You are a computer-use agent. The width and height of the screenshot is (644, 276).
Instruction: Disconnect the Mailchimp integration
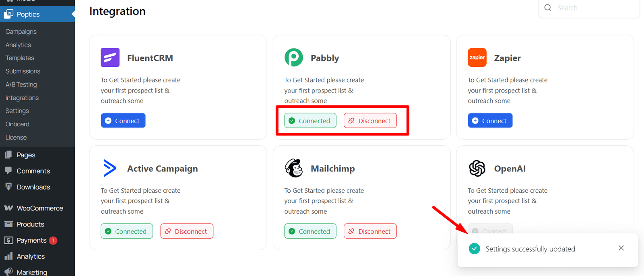[x=370, y=231]
